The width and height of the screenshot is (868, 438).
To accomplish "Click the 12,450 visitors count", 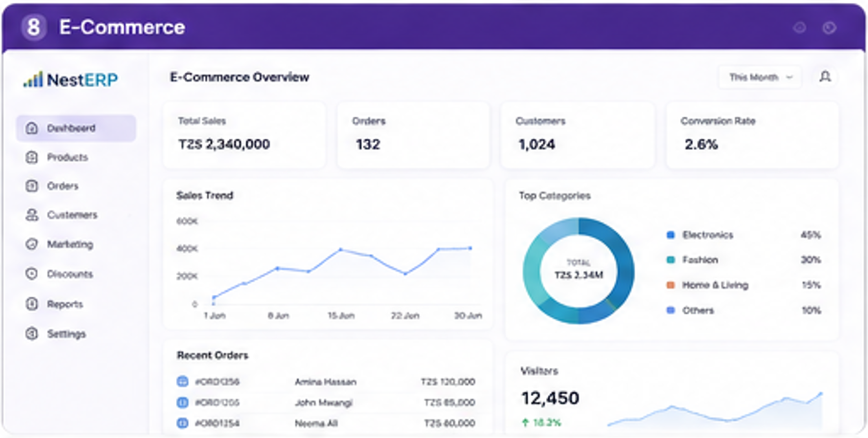I will [550, 398].
